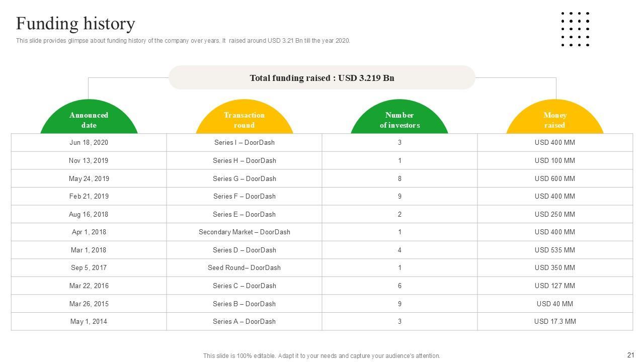Select the USD 17.3 MM cell
Viewport: 644px width, 362px height.
[x=554, y=322]
